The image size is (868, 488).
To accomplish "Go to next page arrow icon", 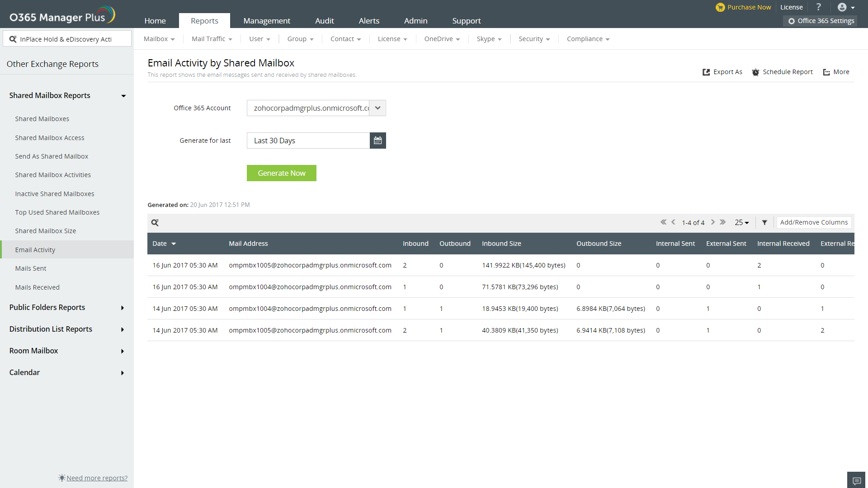I will point(712,222).
